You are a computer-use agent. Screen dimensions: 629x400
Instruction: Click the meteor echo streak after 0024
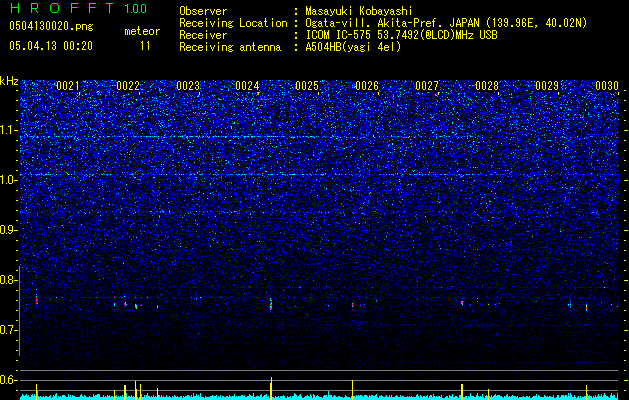point(271,304)
